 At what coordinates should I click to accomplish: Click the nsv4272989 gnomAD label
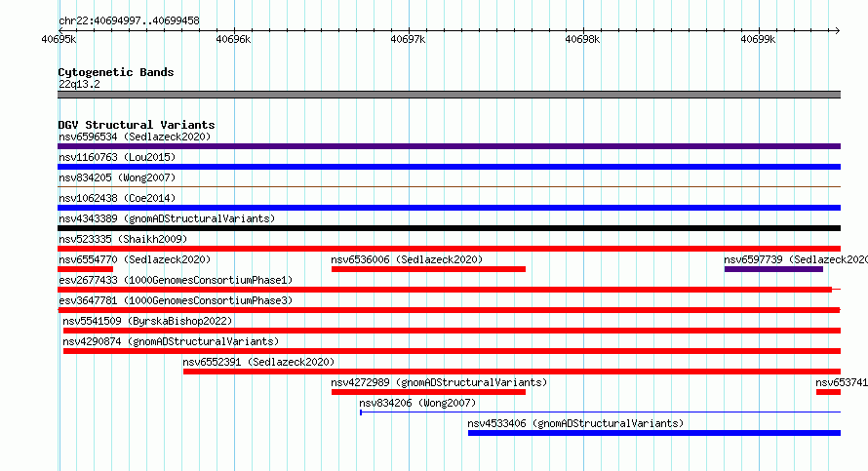(x=439, y=382)
